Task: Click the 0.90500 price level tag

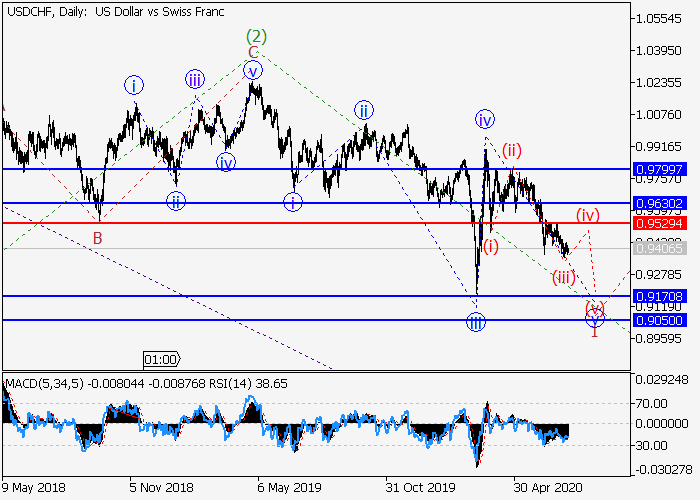Action: (x=657, y=320)
